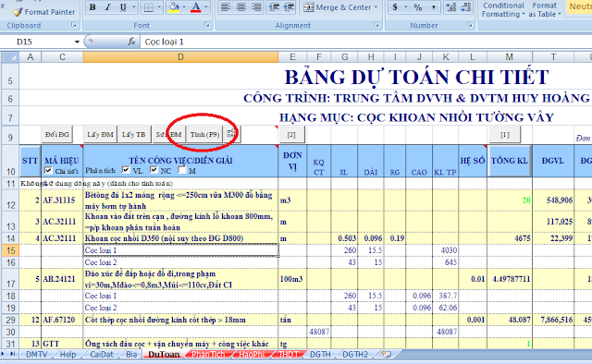
Task: Apply yellow fill color
Action: coord(174,7)
